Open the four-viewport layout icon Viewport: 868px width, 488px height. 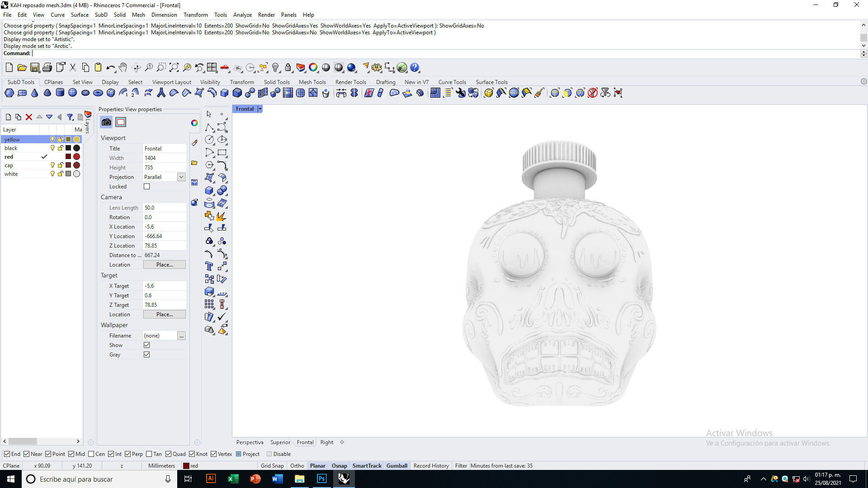212,68
